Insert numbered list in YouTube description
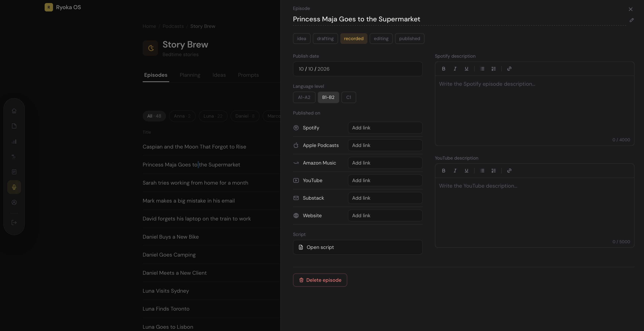Screen dimensions: 644x331 pyautogui.click(x=493, y=171)
